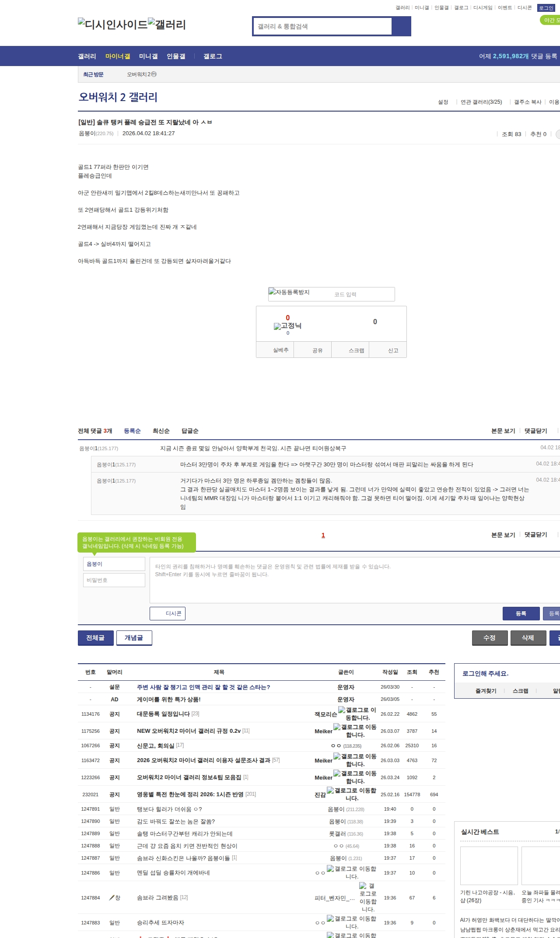Click 댓글닫기 above the comment list
The width and height of the screenshot is (560, 938).
pos(536,431)
